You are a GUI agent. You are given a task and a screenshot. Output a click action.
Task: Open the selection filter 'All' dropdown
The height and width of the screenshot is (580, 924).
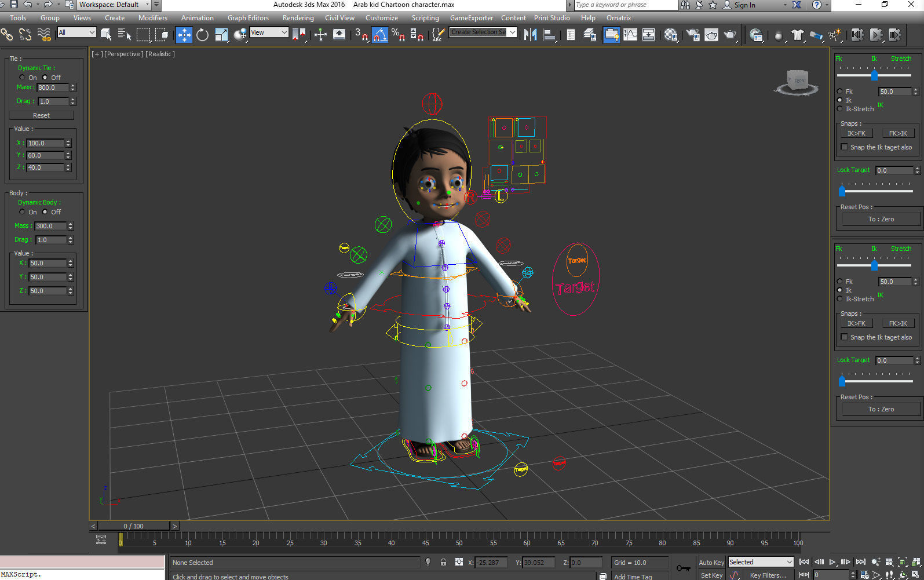(x=76, y=32)
